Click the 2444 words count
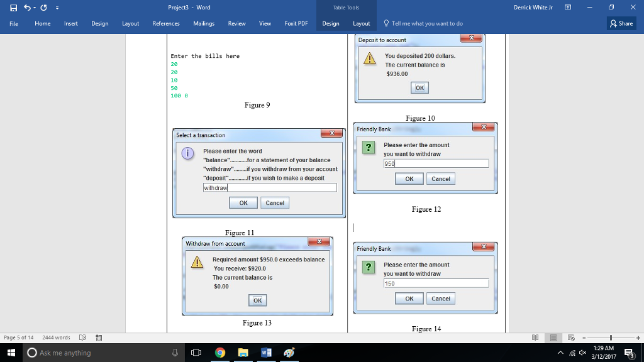Screen dimensions: 644x362 pos(56,337)
